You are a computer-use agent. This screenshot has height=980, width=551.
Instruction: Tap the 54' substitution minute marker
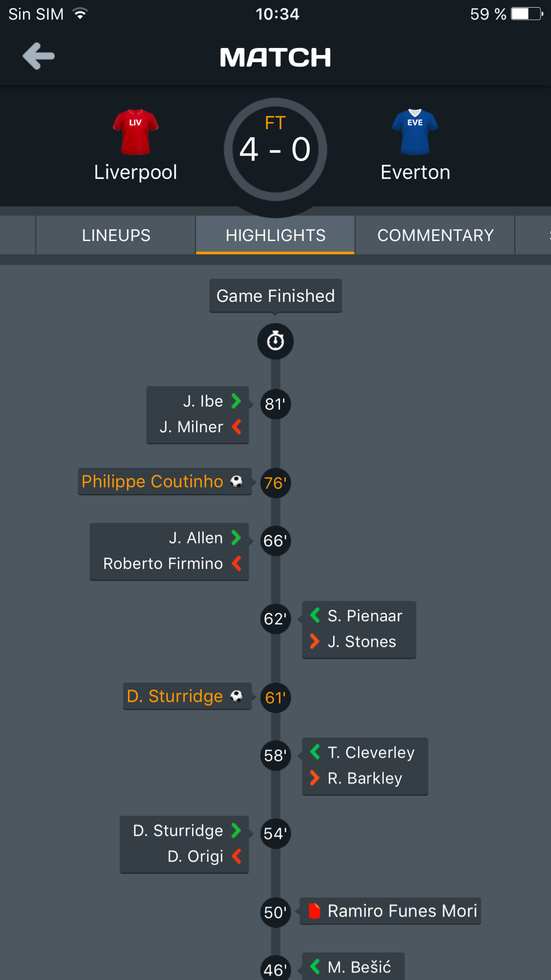click(275, 833)
